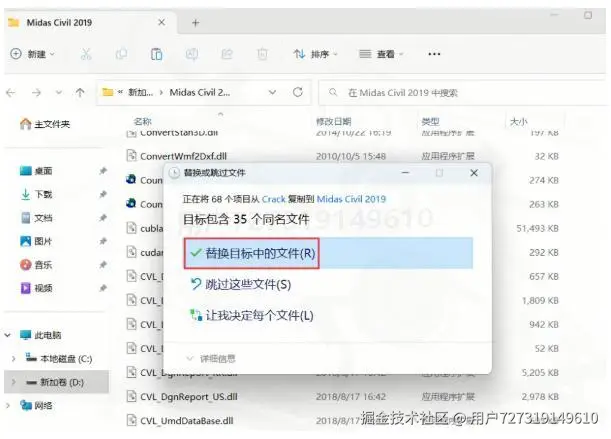Viewport: 611px width, 439px height.
Task: Open Documents (文档) in sidebar
Action: coord(36,218)
